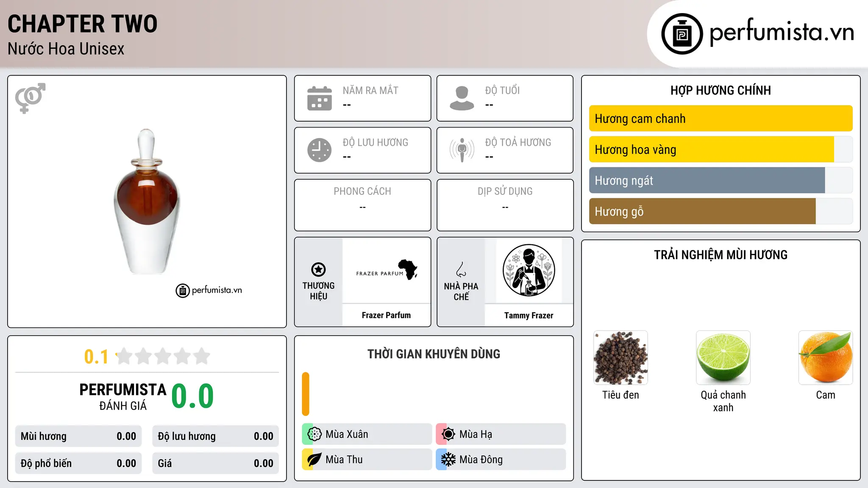Viewport: 868px width, 488px height.
Task: Select the Mùa Hạ season label
Action: tap(476, 434)
